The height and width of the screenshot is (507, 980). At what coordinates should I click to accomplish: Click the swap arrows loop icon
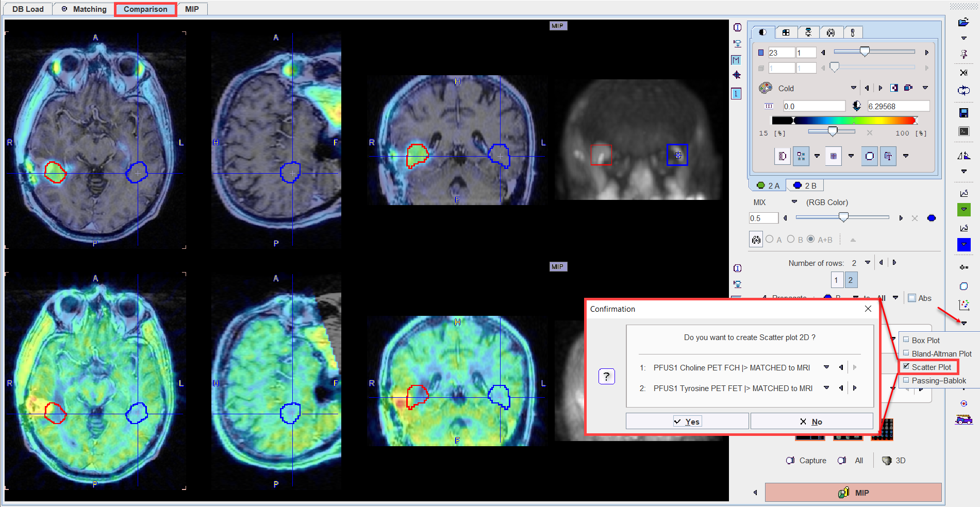point(964,91)
